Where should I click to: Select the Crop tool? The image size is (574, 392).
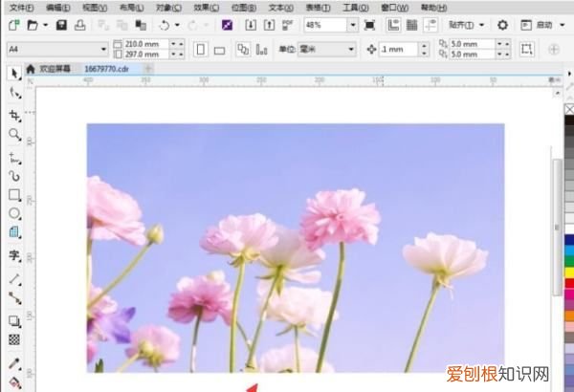pos(14,116)
